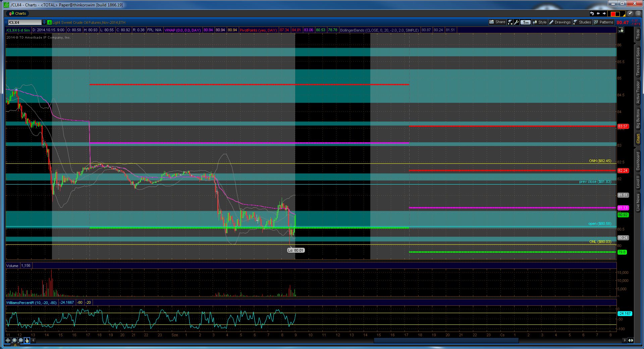
Task: Click the -24.167 Williams value bubble
Action: click(625, 313)
